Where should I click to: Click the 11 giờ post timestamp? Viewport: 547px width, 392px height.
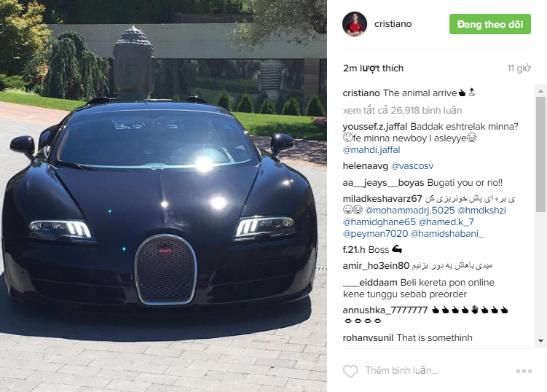(519, 68)
